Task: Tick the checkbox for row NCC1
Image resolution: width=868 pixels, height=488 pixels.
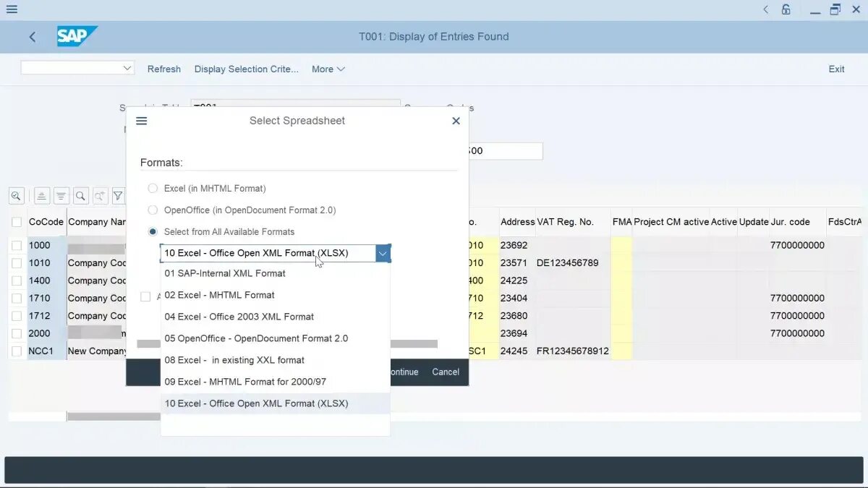Action: tap(17, 351)
